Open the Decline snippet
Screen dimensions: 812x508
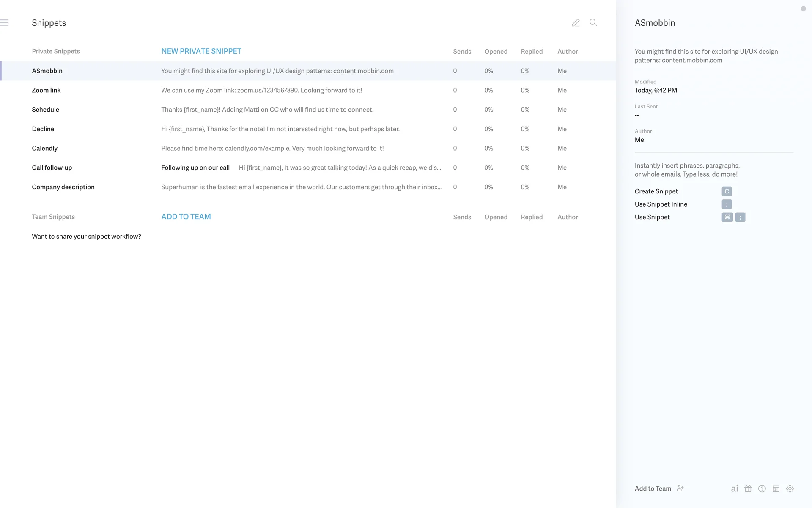point(43,129)
